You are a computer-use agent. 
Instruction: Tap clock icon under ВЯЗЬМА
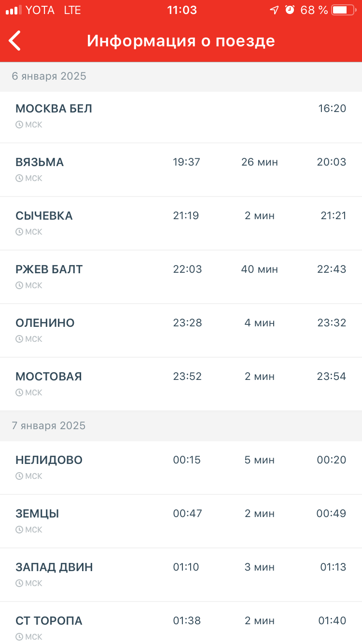click(x=19, y=179)
